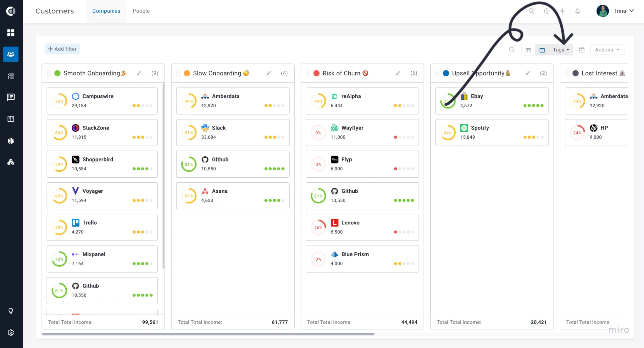The height and width of the screenshot is (348, 644).
Task: Open the Campuswire company card
Action: click(x=102, y=101)
